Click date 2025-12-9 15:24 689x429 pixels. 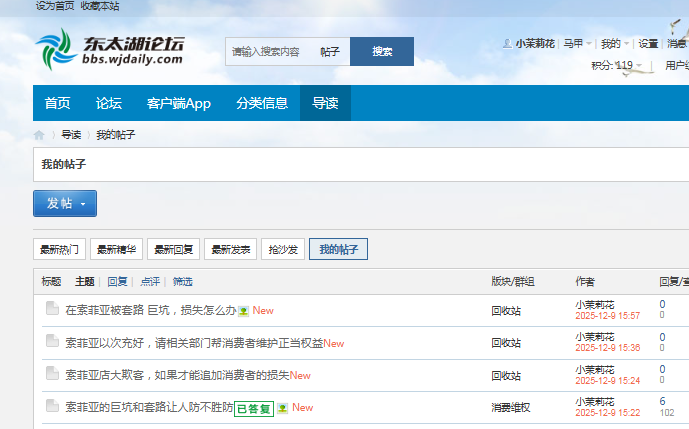[608, 381]
